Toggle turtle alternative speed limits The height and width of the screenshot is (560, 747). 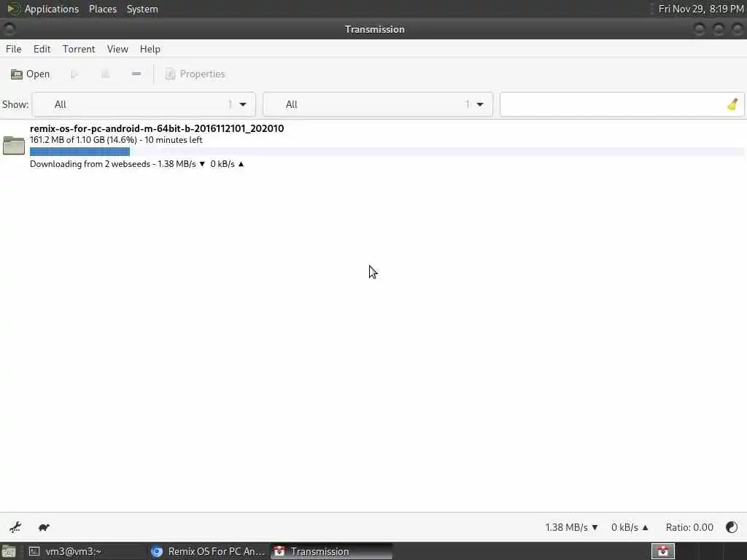[44, 527]
